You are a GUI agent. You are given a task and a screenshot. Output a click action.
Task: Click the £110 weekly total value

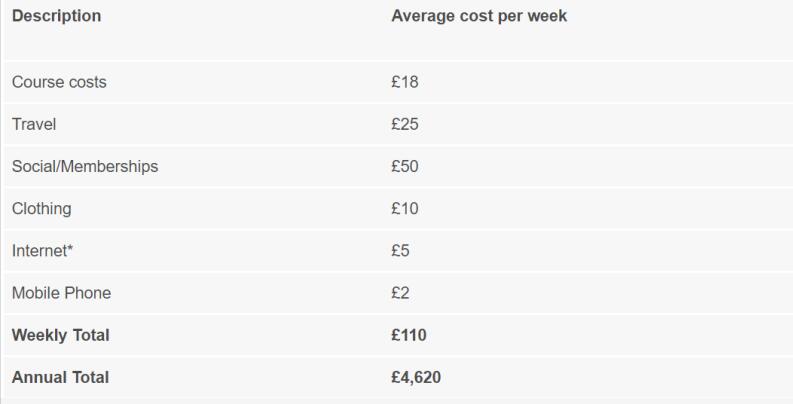coord(409,335)
